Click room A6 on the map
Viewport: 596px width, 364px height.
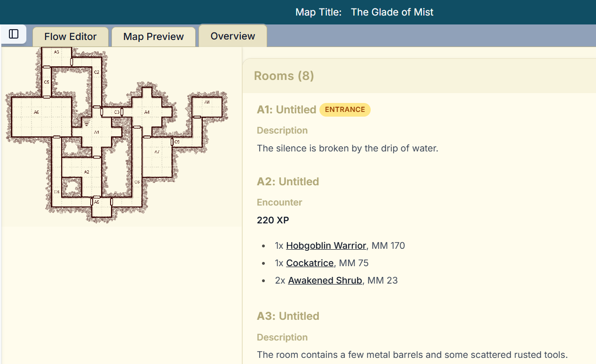coord(36,112)
